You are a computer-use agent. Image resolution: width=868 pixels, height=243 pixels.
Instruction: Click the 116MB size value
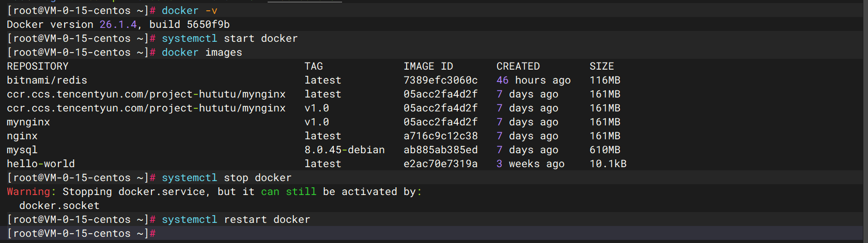[x=605, y=80]
